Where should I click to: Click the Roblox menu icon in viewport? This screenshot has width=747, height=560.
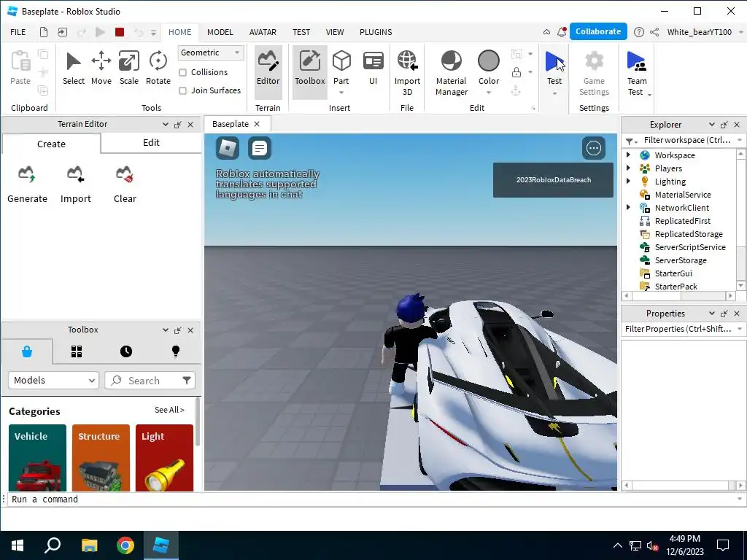[x=228, y=148]
